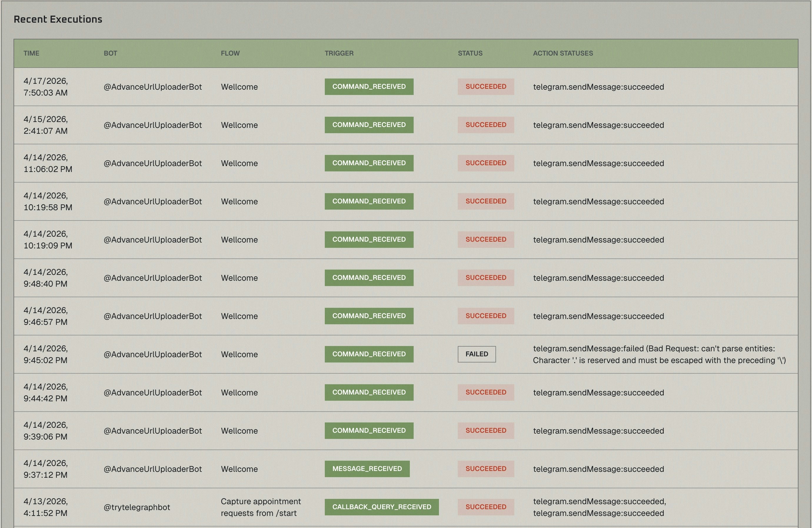Click the @trytelegraphbot bot name

[x=137, y=507]
